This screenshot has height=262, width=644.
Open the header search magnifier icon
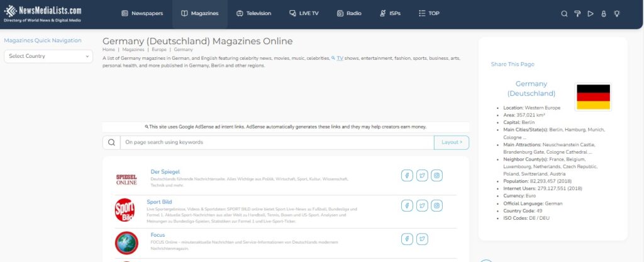(x=564, y=14)
